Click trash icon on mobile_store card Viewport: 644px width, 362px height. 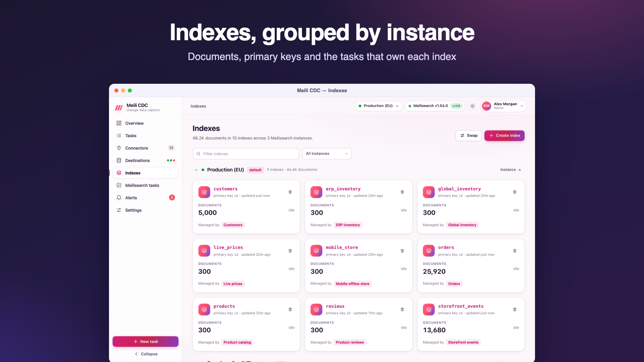(402, 251)
